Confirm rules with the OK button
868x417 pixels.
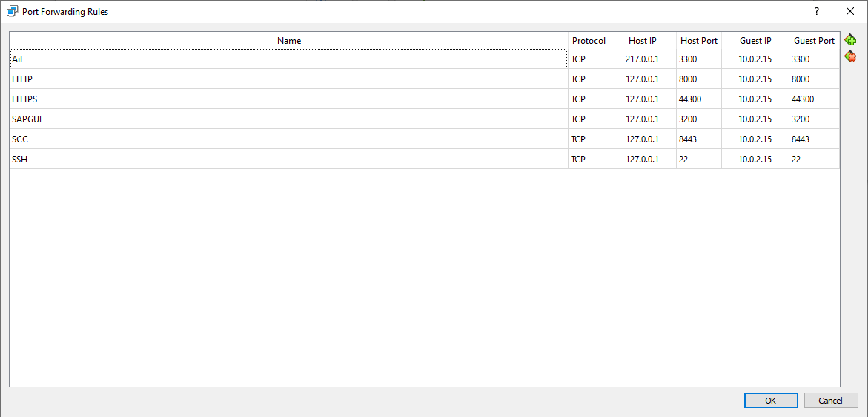coord(771,401)
